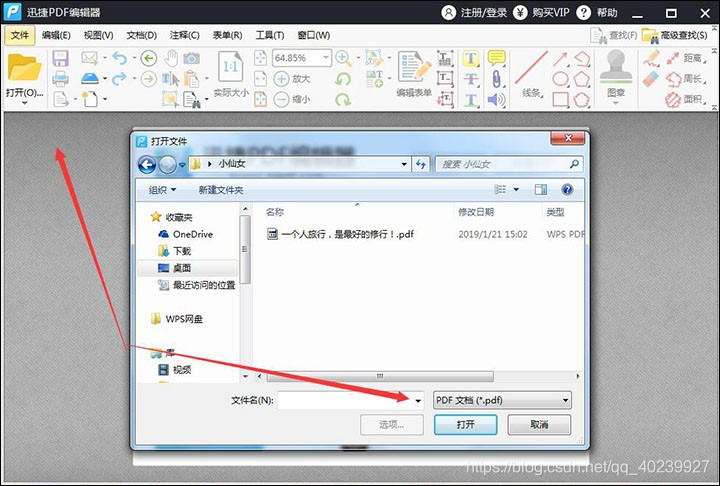The image size is (720, 486).
Task: Open the 文档(D) menu
Action: [x=141, y=35]
